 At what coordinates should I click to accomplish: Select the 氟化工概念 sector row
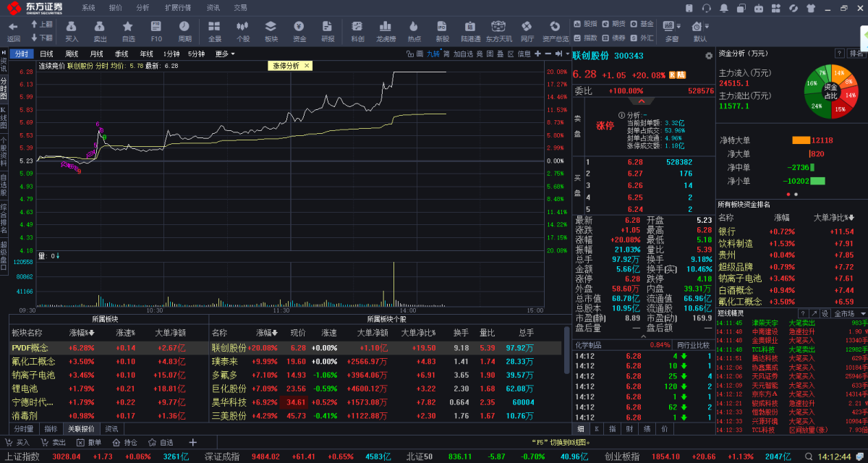109,361
